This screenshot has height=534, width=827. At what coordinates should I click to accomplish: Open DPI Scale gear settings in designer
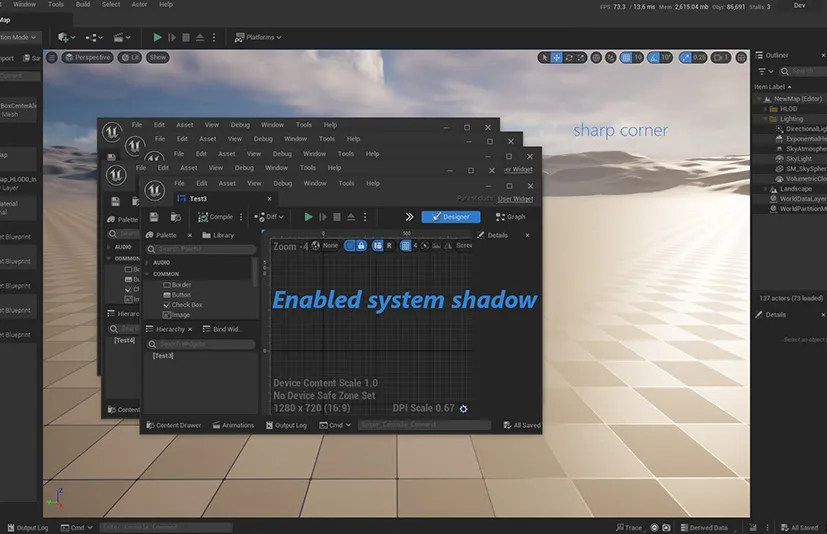pyautogui.click(x=463, y=409)
